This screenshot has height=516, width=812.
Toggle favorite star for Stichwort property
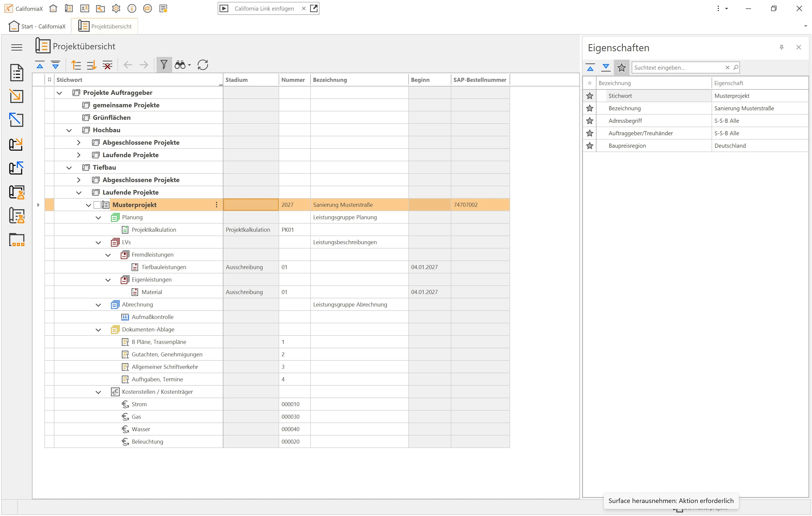[589, 96]
